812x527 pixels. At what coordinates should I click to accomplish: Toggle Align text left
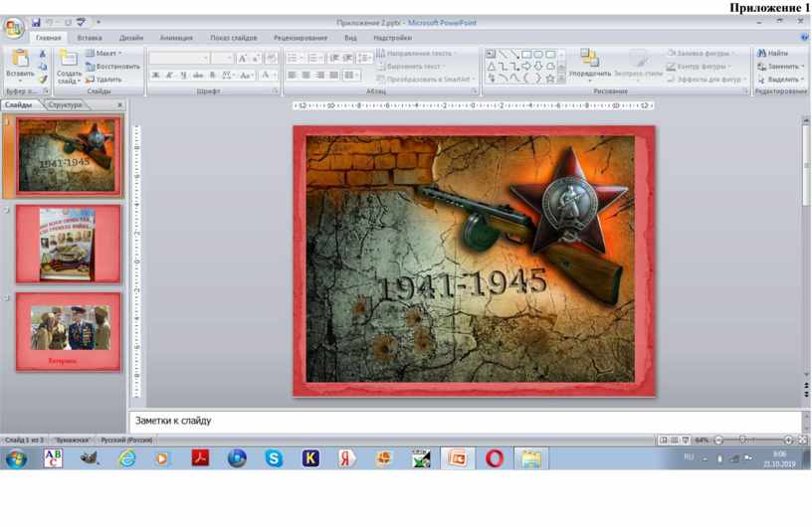coord(293,76)
